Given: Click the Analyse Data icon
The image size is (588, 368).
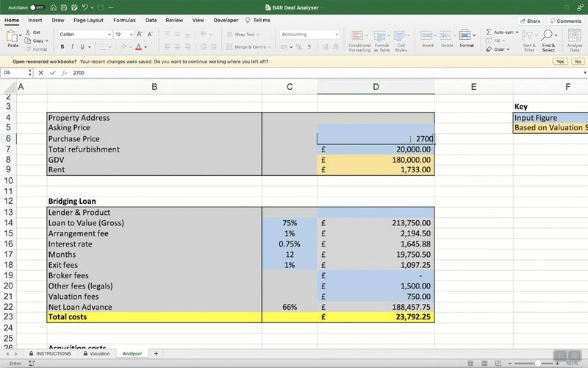Looking at the screenshot, I should coord(574,38).
